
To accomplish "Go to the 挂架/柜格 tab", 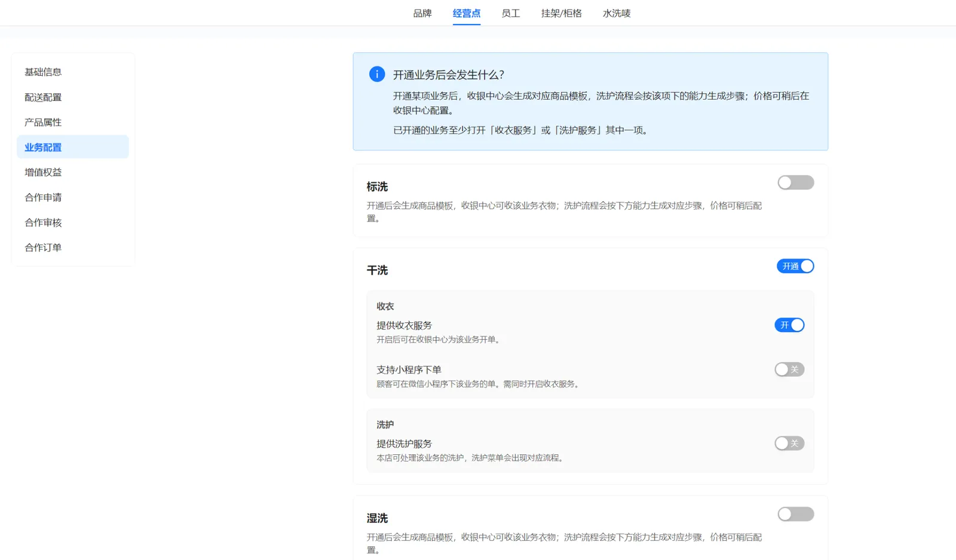I will click(562, 13).
